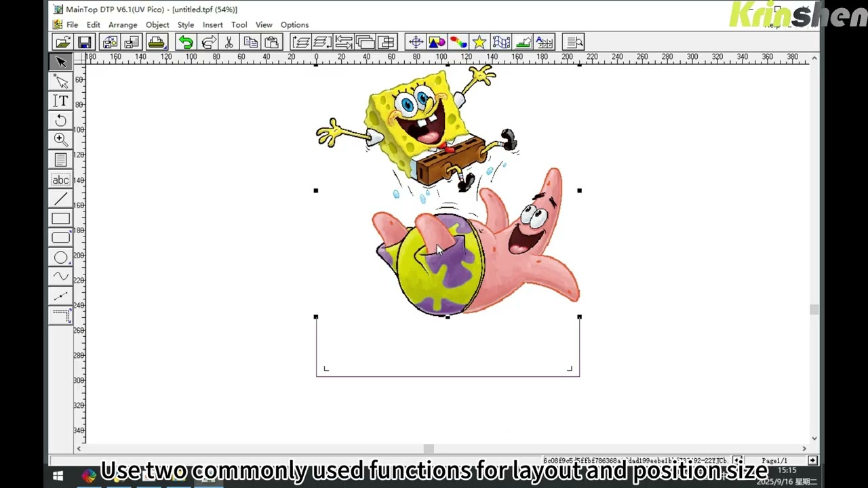Click the find magnifier toolbar icon
The image size is (868, 488).
[x=574, y=42]
